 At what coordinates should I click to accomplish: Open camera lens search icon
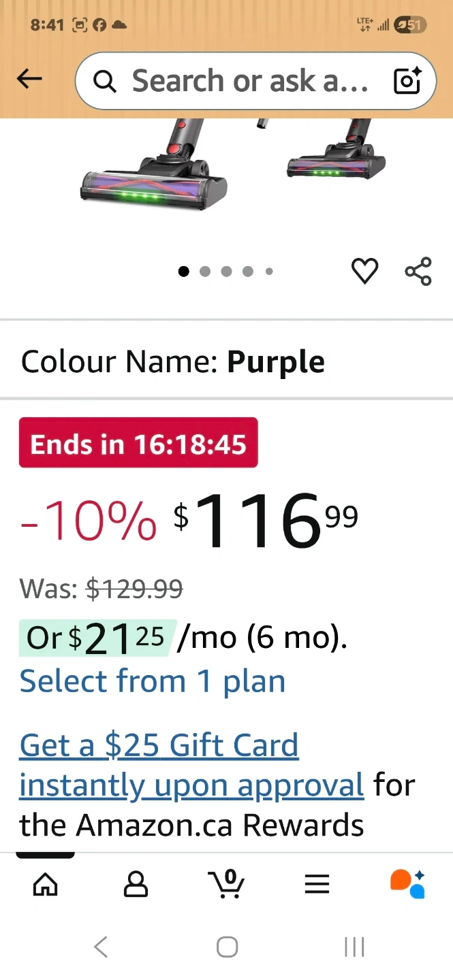pyautogui.click(x=408, y=81)
